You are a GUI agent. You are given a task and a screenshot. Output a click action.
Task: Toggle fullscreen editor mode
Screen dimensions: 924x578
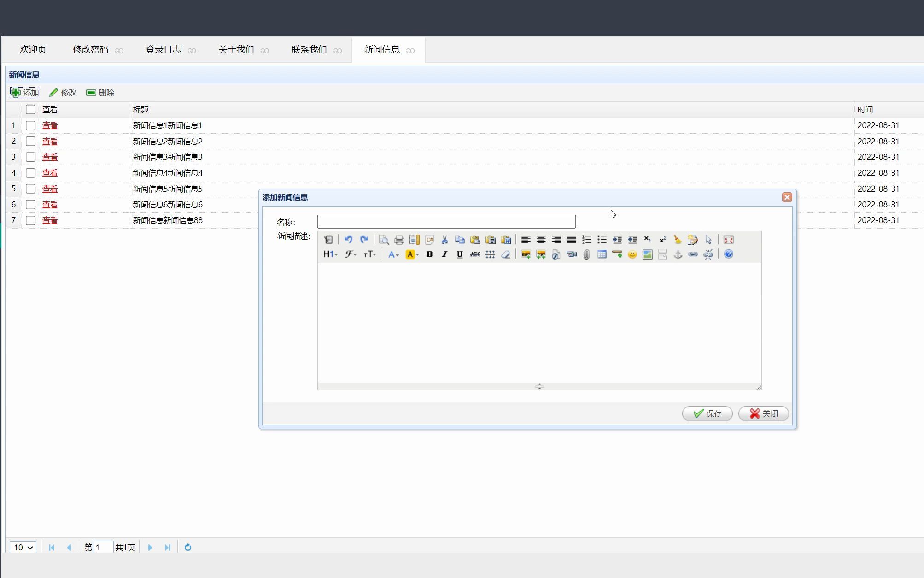[x=728, y=240]
